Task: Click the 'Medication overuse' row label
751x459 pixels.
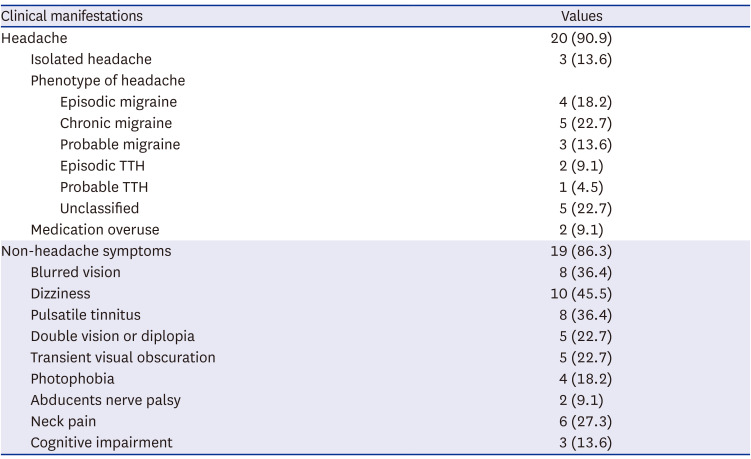Action: point(95,229)
